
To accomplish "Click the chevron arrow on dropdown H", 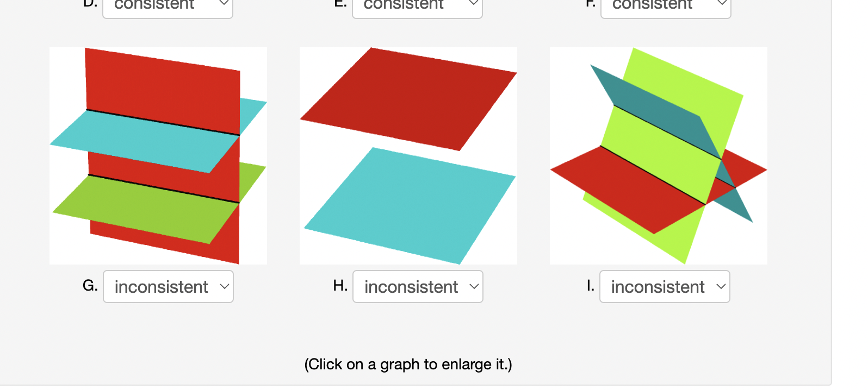I will coord(474,286).
